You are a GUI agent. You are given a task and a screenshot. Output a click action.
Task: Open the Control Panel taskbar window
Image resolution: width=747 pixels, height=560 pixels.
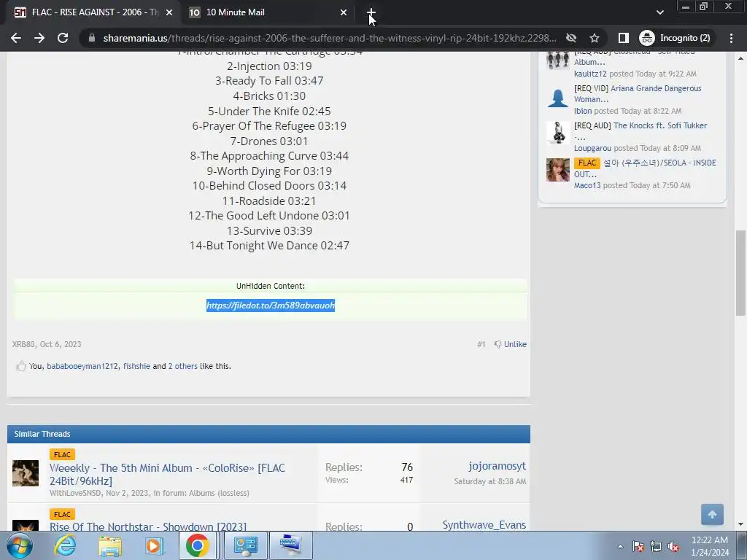point(245,545)
